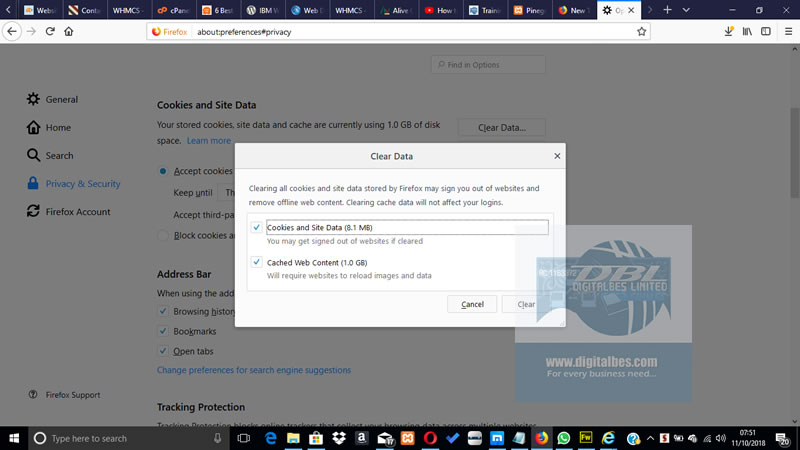Open WhatsApp from the taskbar
Viewport: 800px width, 450px height.
tap(564, 438)
